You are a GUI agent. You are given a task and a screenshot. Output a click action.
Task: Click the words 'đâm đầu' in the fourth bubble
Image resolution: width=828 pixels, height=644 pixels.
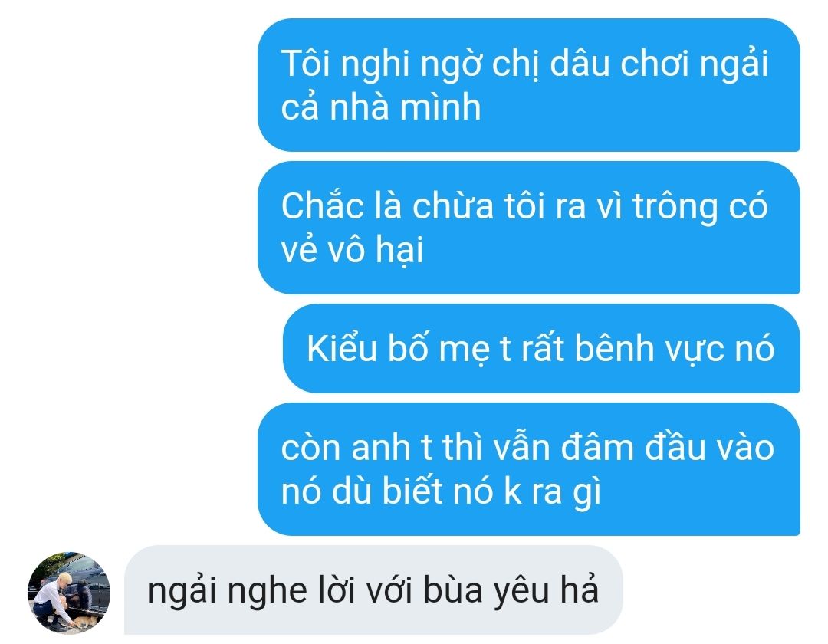coord(632,448)
